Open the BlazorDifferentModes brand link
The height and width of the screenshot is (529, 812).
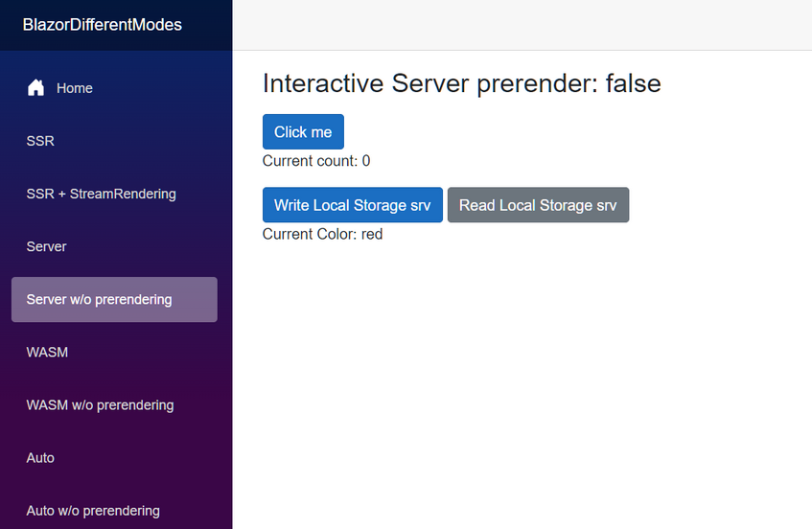click(102, 25)
